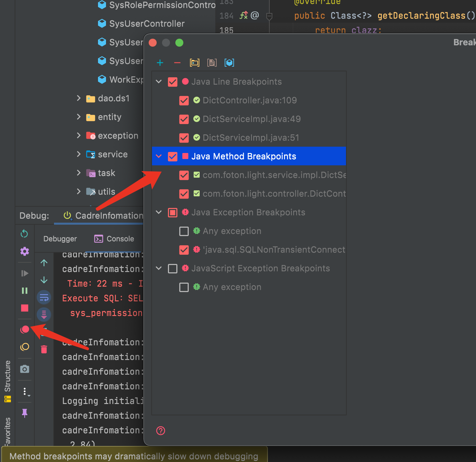Click getDeclaringClass method name in editor
476x462 pixels.
click(421, 16)
